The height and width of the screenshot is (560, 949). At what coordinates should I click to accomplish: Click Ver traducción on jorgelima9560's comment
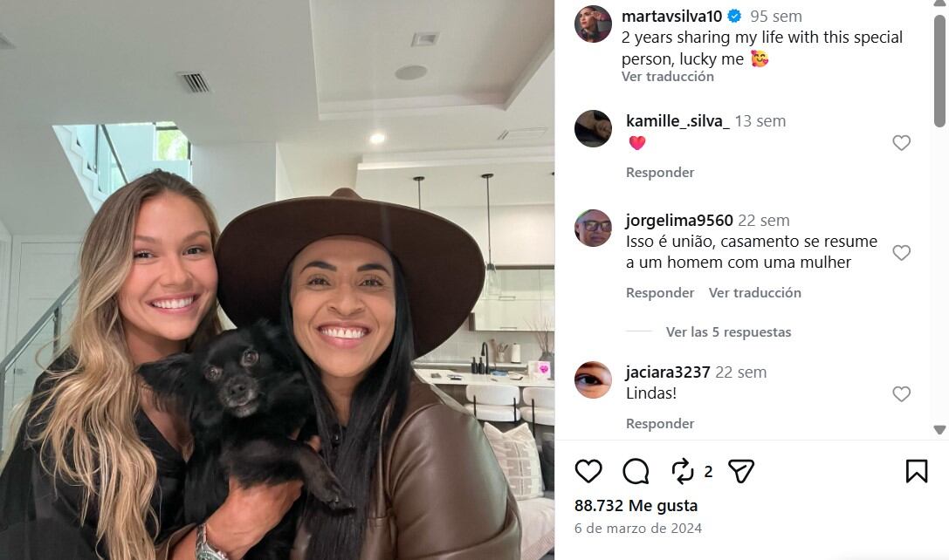754,293
